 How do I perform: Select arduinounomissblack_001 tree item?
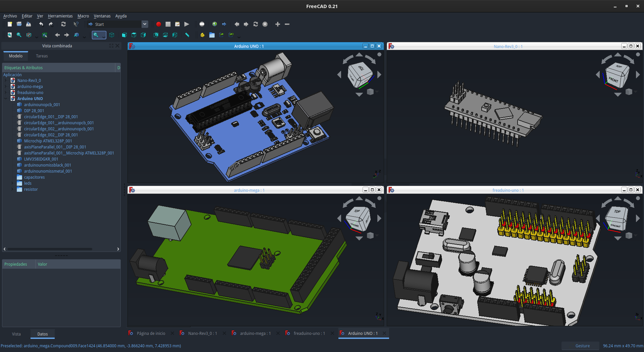[47, 165]
